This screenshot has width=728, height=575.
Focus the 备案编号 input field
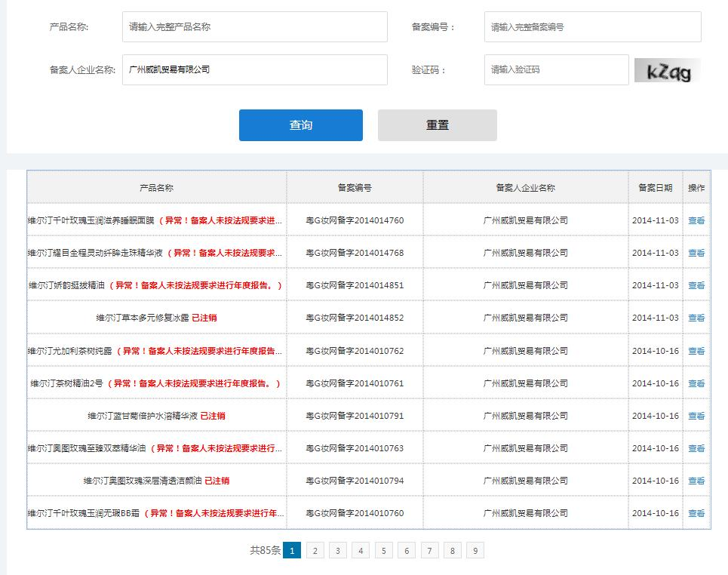pyautogui.click(x=592, y=27)
